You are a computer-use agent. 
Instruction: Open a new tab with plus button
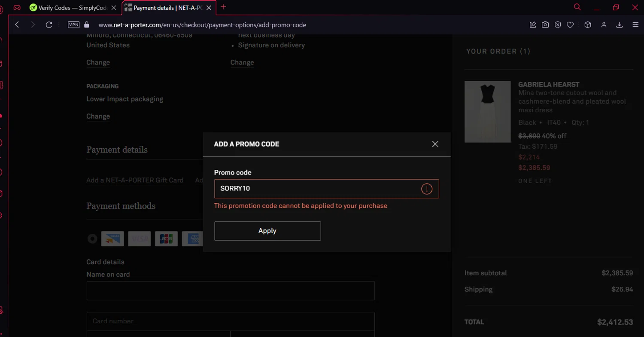(x=223, y=7)
